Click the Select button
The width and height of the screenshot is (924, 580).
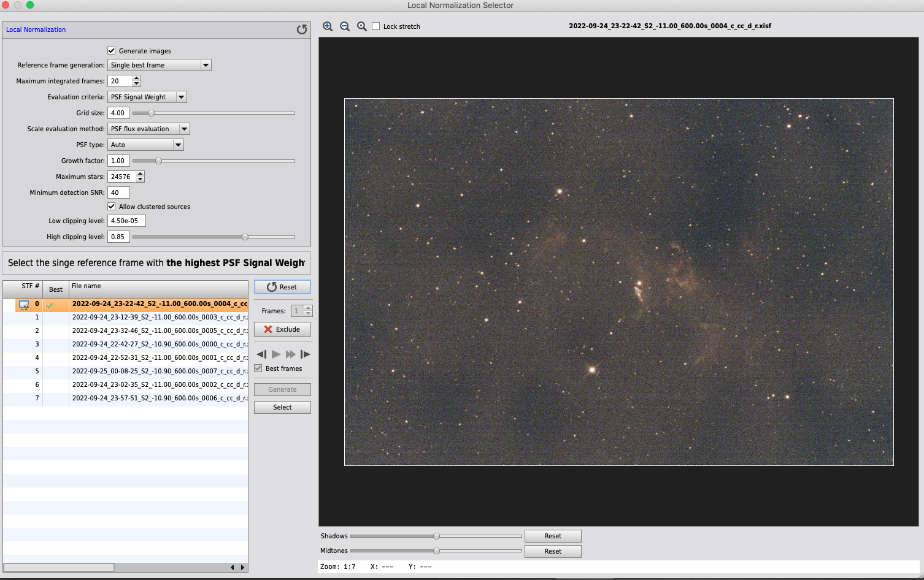point(282,407)
